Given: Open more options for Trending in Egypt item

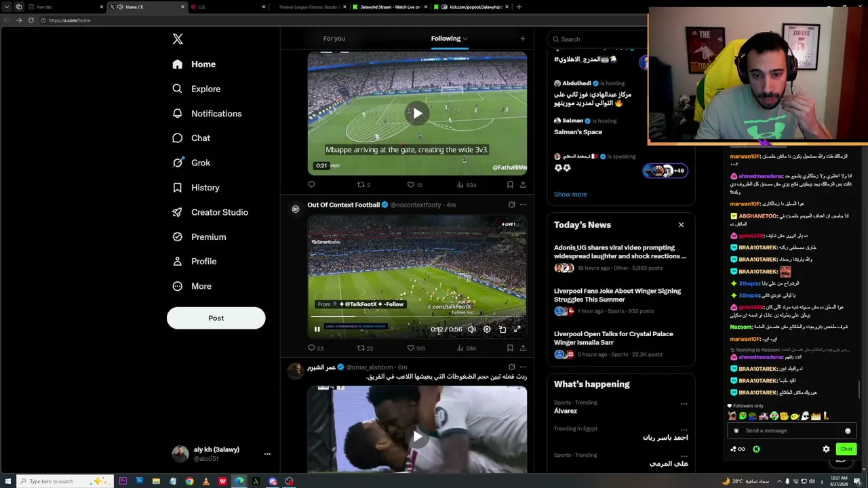Looking at the screenshot, I should coord(684,430).
